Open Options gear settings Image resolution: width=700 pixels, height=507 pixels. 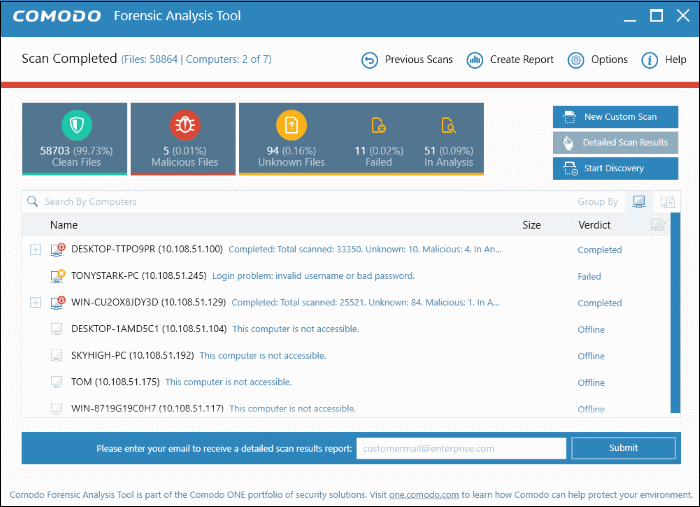point(598,60)
